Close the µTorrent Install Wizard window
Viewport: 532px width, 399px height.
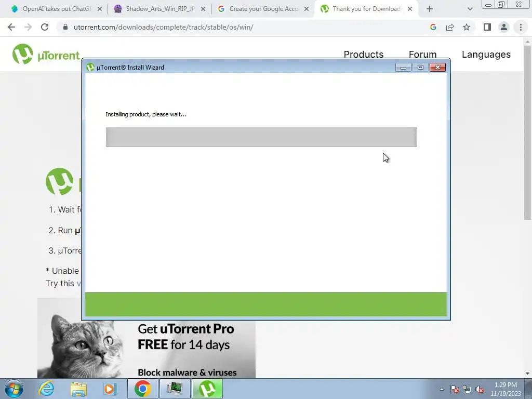click(437, 68)
